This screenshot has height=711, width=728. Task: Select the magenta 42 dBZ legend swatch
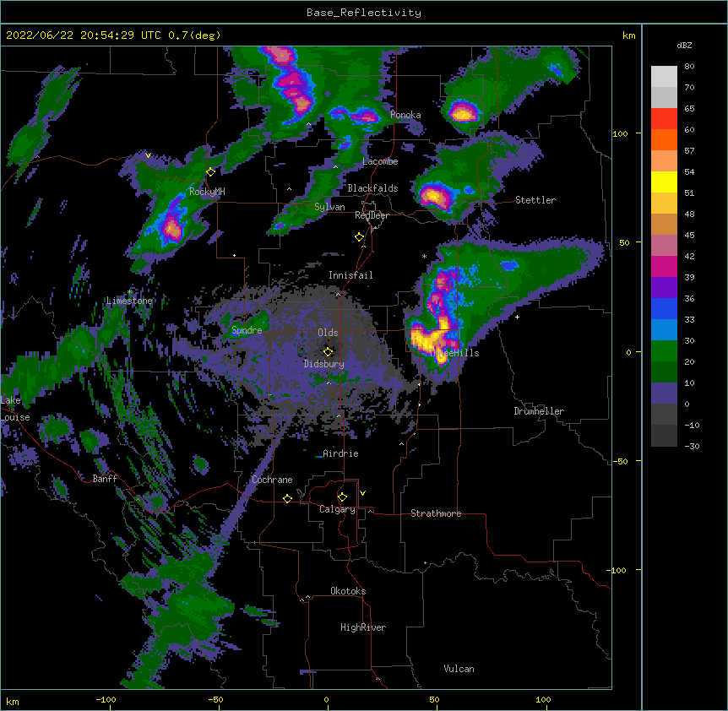[x=664, y=266]
